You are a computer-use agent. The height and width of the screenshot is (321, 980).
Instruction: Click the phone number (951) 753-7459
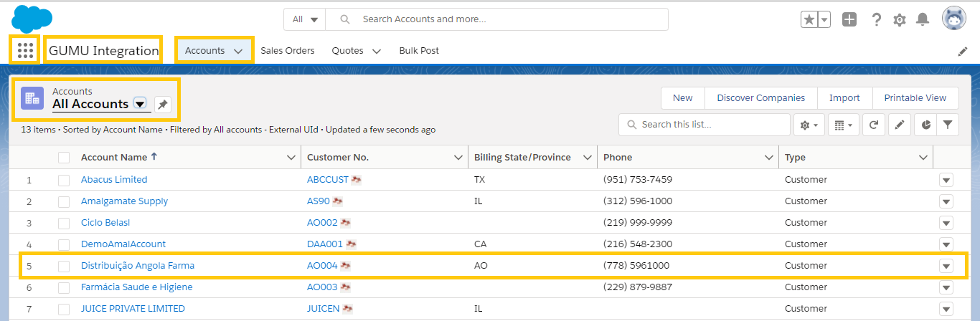click(638, 180)
